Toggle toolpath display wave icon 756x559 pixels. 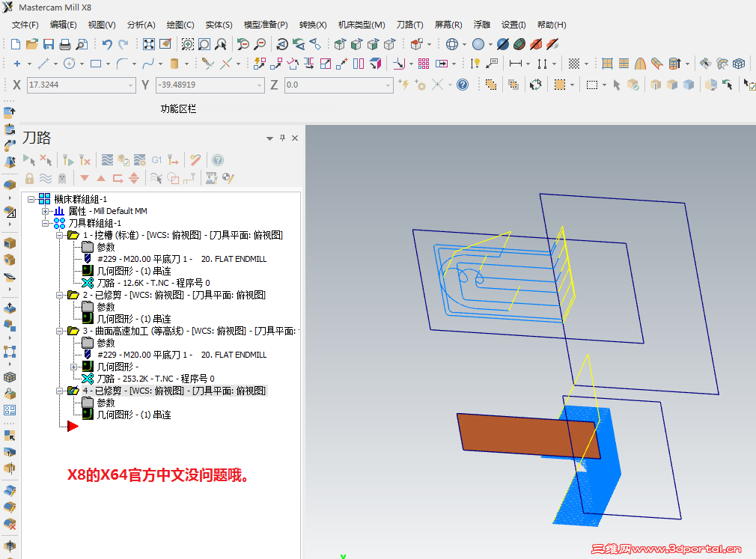(x=46, y=178)
